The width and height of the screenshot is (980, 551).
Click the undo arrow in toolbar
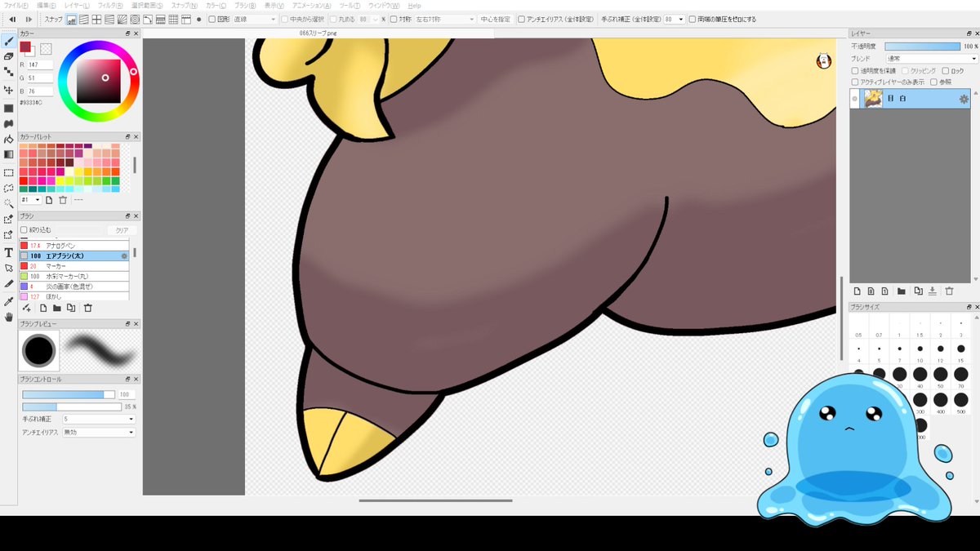[12, 19]
